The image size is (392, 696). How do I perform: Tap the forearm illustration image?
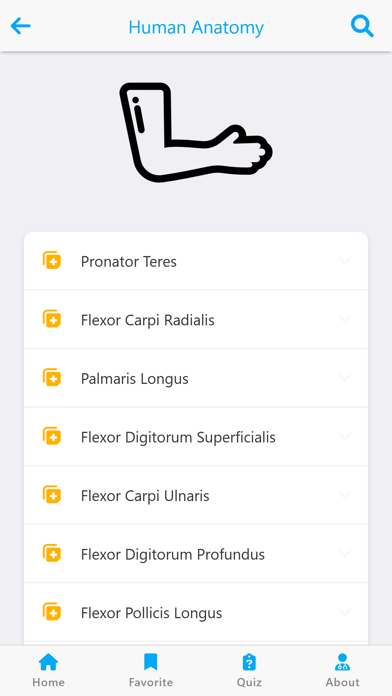point(196,132)
